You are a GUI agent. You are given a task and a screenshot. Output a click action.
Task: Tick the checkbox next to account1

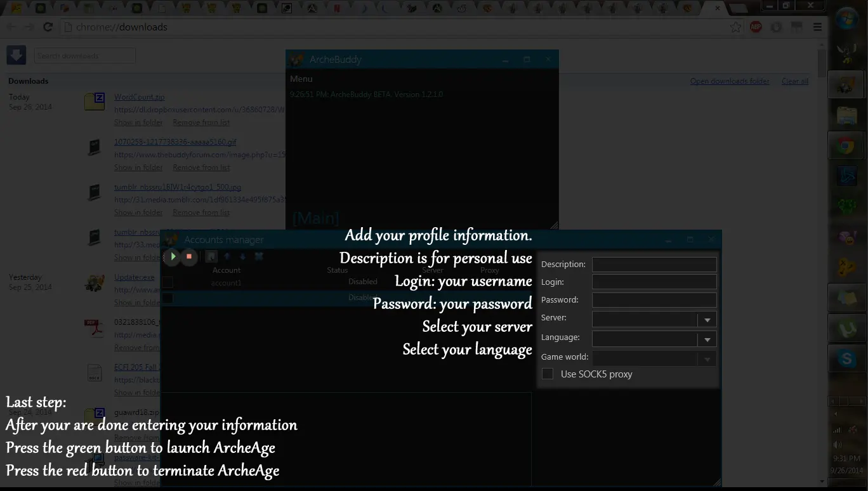(x=168, y=282)
